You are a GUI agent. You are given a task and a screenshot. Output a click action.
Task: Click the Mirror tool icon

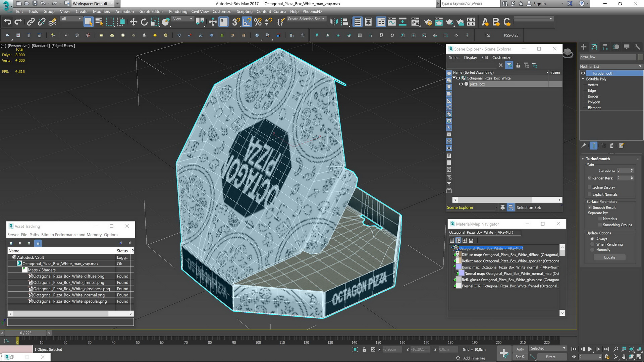click(x=334, y=22)
